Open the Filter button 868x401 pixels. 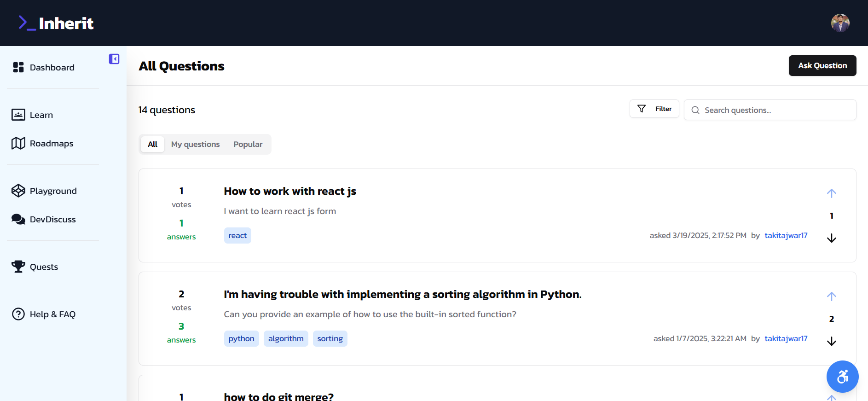654,109
